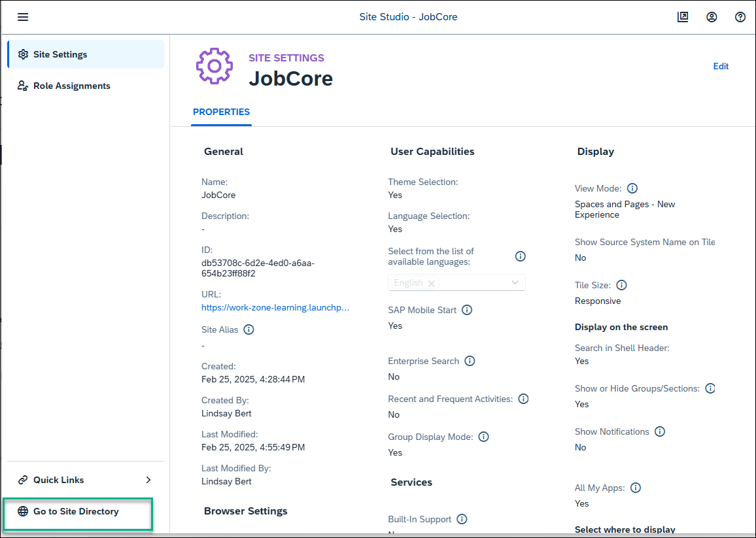Click the Site Studio - JobCore title

(x=408, y=17)
